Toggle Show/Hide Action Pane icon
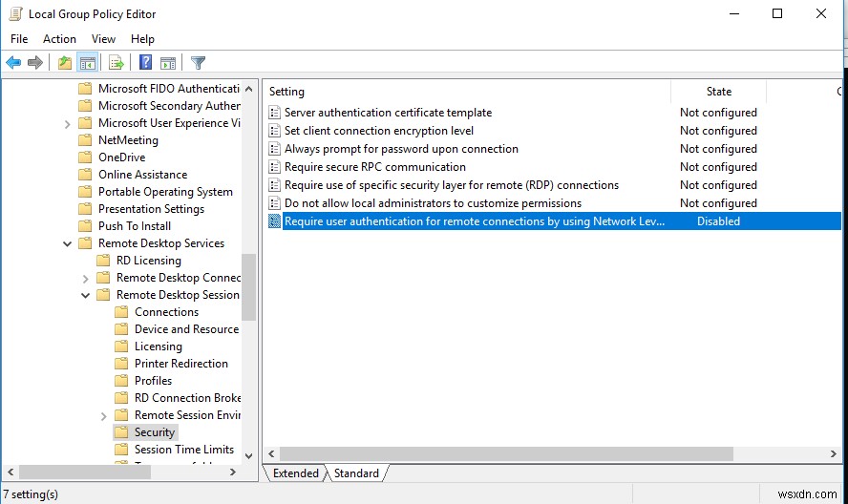The width and height of the screenshot is (848, 504). pyautogui.click(x=168, y=63)
